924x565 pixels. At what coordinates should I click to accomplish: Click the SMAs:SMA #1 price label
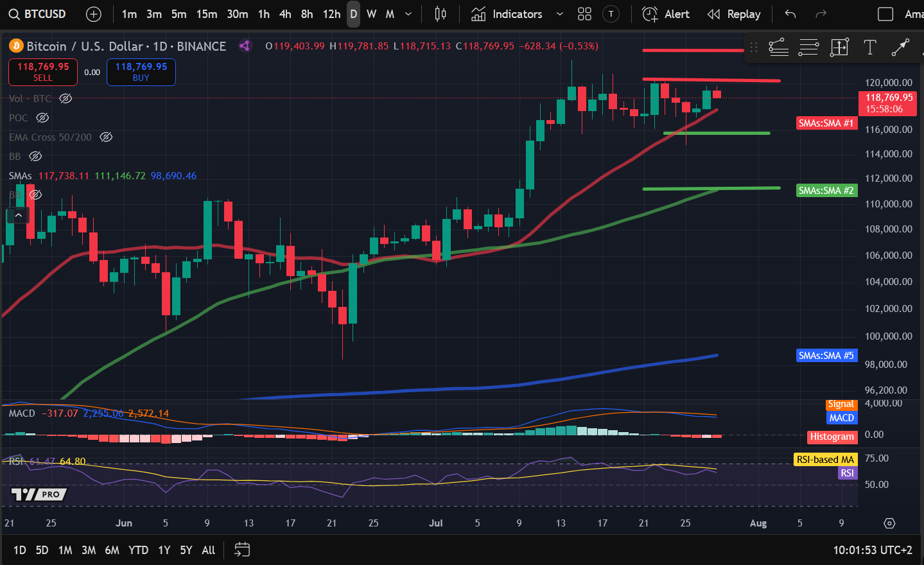tap(826, 123)
